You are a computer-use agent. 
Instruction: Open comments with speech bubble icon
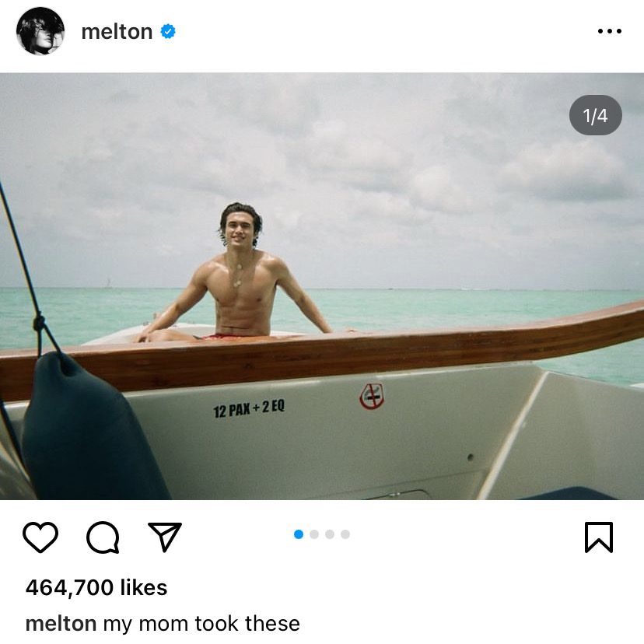[x=103, y=537]
